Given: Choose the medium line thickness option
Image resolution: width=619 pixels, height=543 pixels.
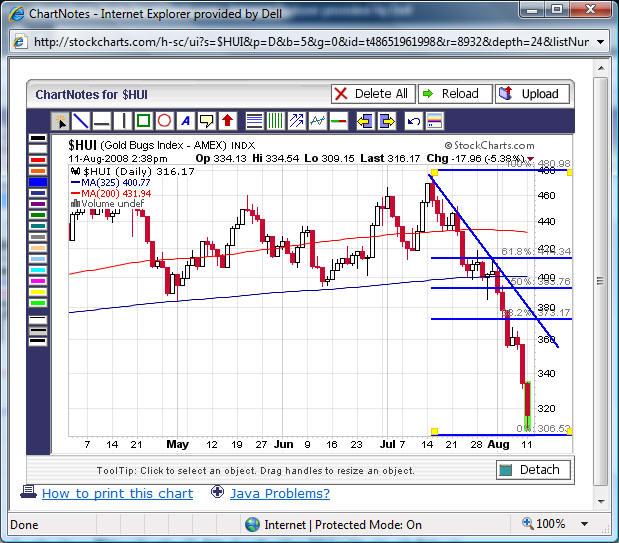Looking at the screenshot, I should [x=38, y=331].
